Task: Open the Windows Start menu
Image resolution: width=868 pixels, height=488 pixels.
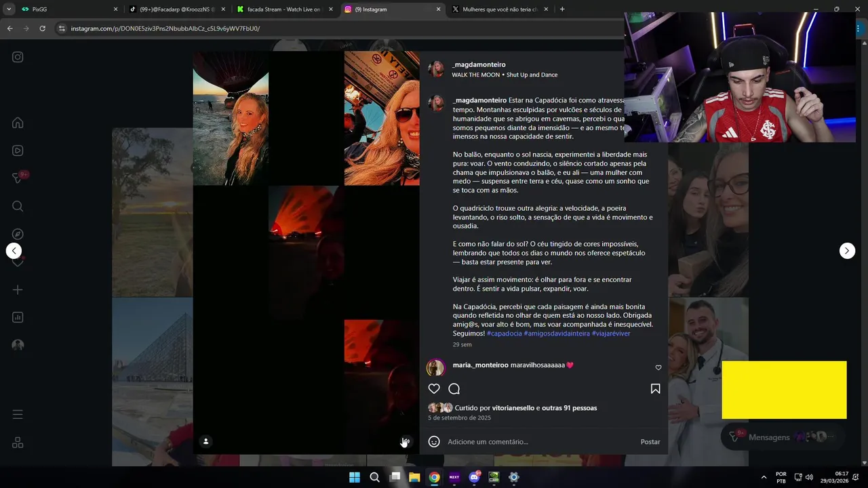Action: (355, 477)
